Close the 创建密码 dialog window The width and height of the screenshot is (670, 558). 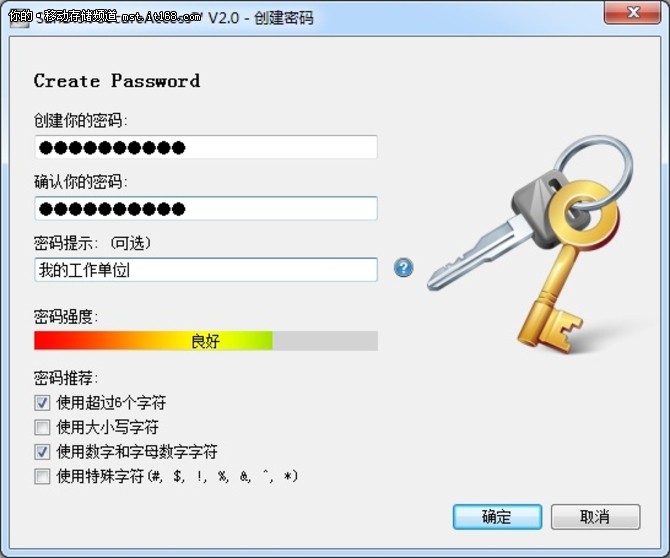tap(632, 13)
